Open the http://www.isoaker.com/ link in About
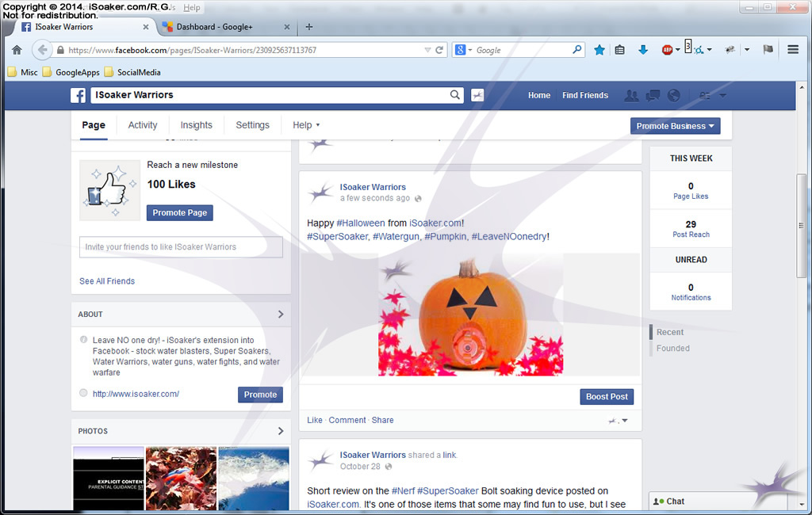812x515 pixels. pyautogui.click(x=136, y=394)
